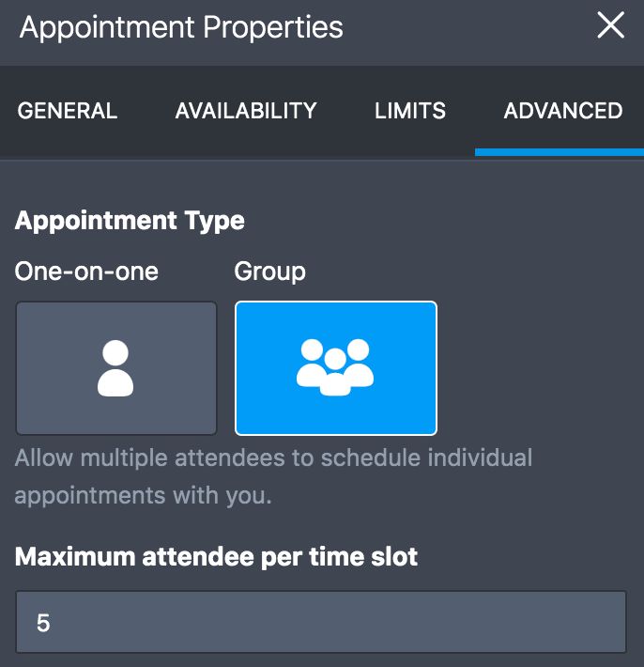Click the word 'appointments with you' description line
Screen dimensions: 644x667
143,495
